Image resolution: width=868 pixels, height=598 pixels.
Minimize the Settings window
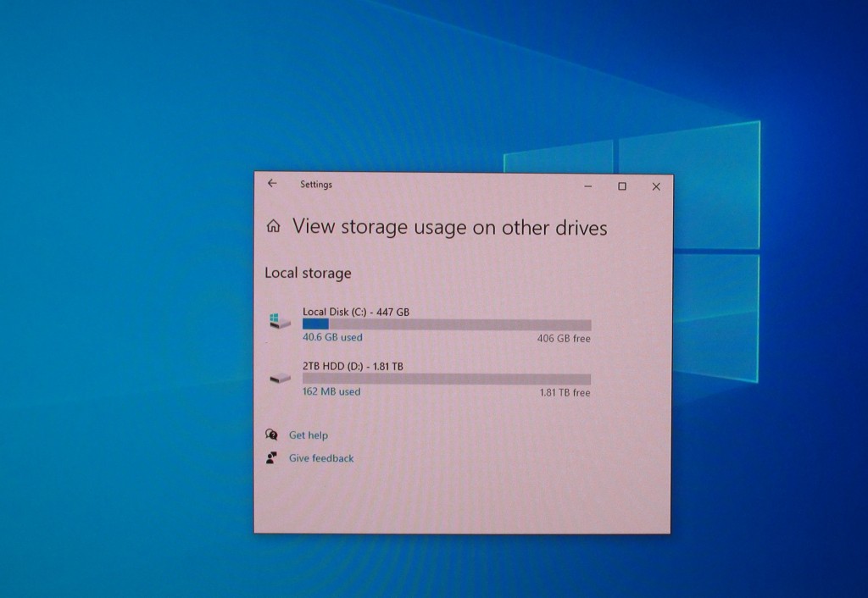[588, 186]
